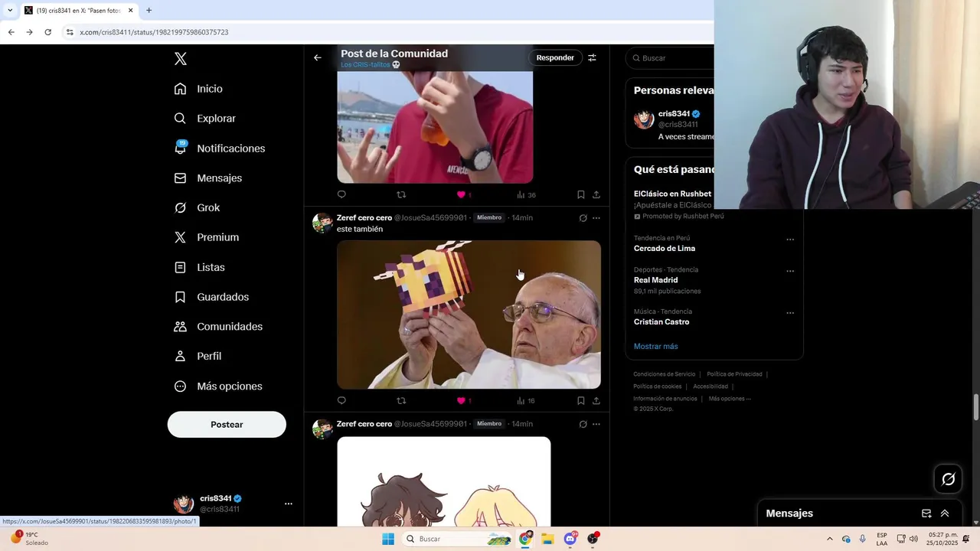Bookmark the red shirt photo post
The height and width of the screenshot is (551, 980).
pyautogui.click(x=581, y=194)
